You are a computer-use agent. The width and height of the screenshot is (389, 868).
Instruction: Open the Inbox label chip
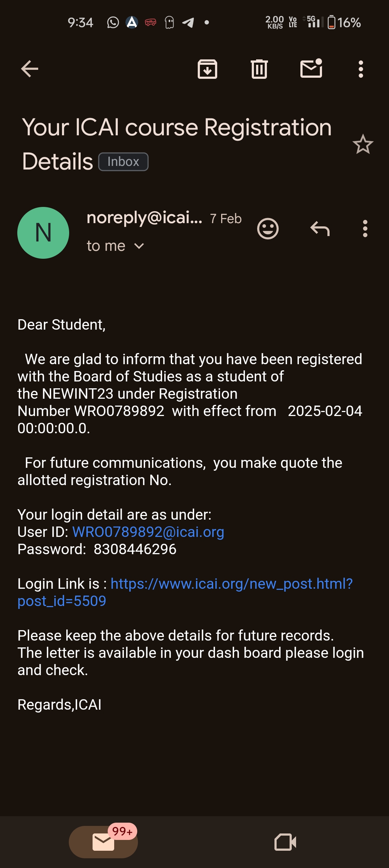pyautogui.click(x=123, y=162)
